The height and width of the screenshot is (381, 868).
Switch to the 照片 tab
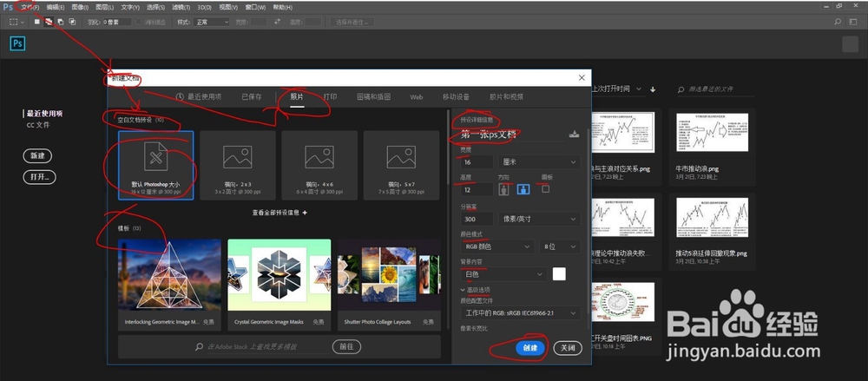[297, 96]
